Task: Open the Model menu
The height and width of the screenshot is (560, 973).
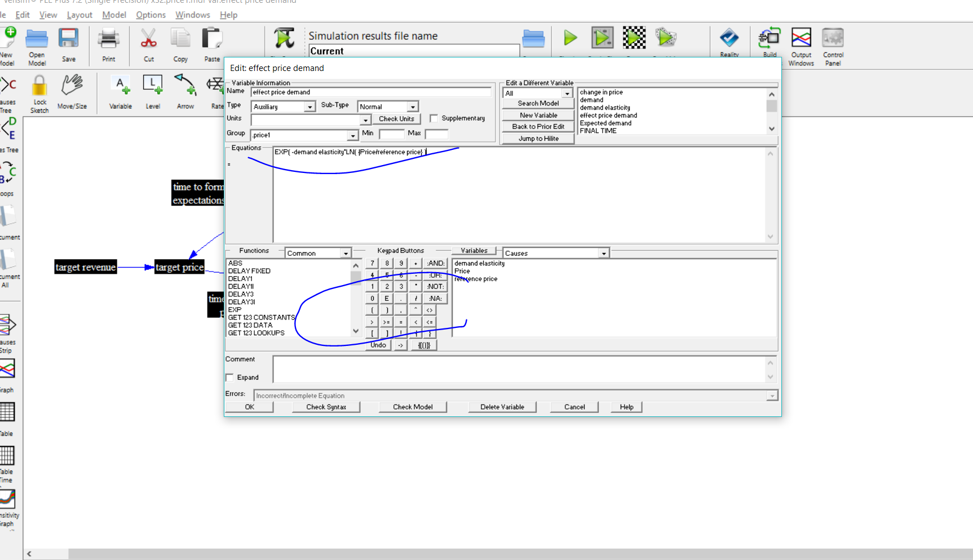Action: point(114,15)
